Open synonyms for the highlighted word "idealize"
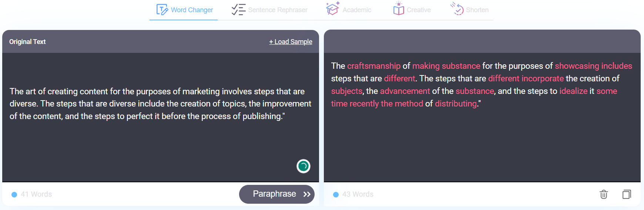 pos(573,91)
